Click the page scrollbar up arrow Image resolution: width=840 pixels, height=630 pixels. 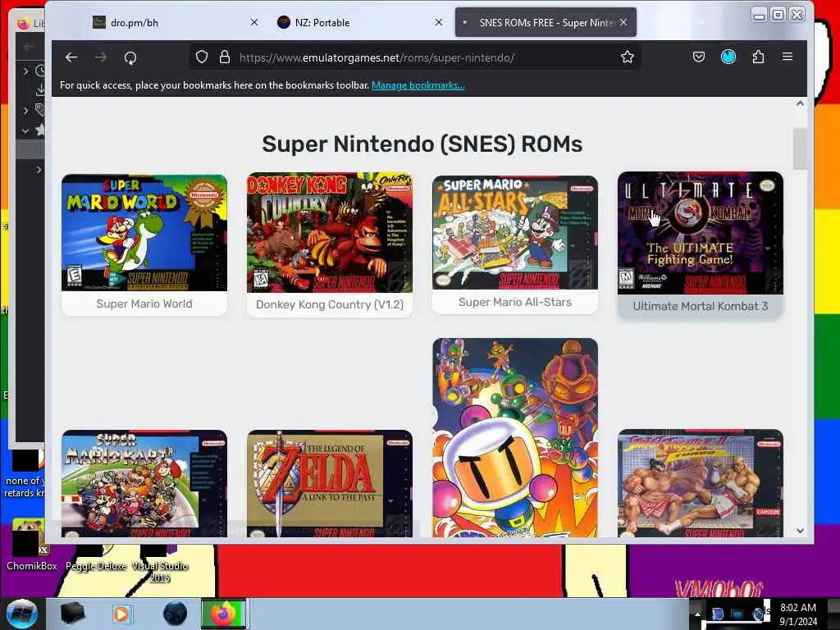[800, 103]
